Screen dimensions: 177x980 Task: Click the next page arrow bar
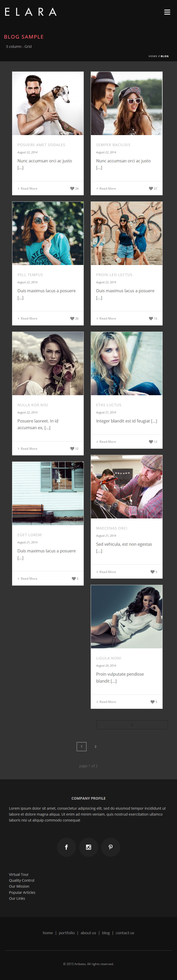coord(132,724)
